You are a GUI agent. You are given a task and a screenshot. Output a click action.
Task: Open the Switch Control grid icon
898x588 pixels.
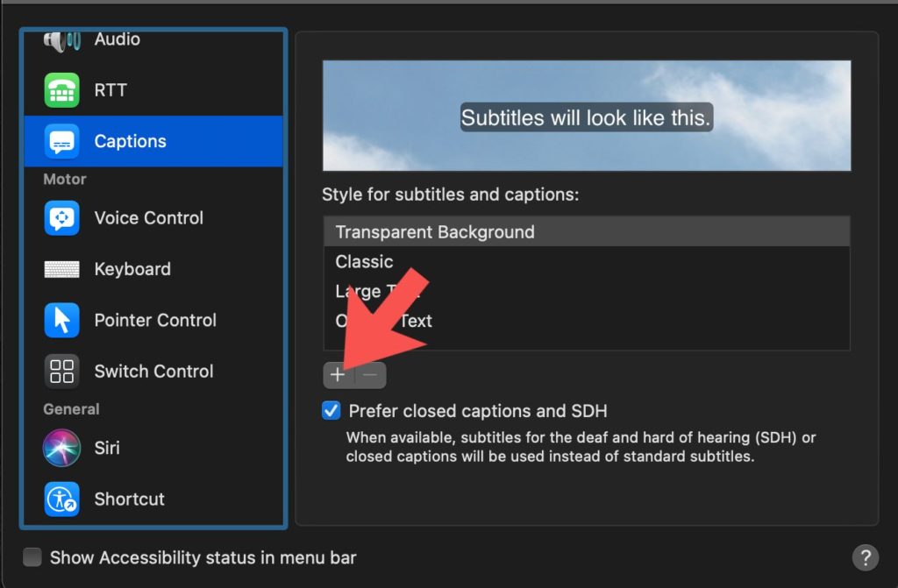point(62,371)
